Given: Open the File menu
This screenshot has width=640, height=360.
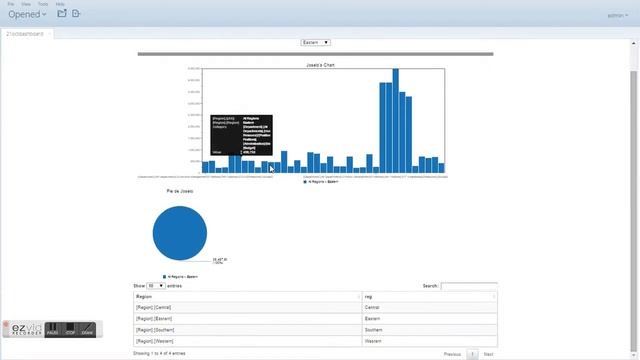Looking at the screenshot, I should coord(11,4).
